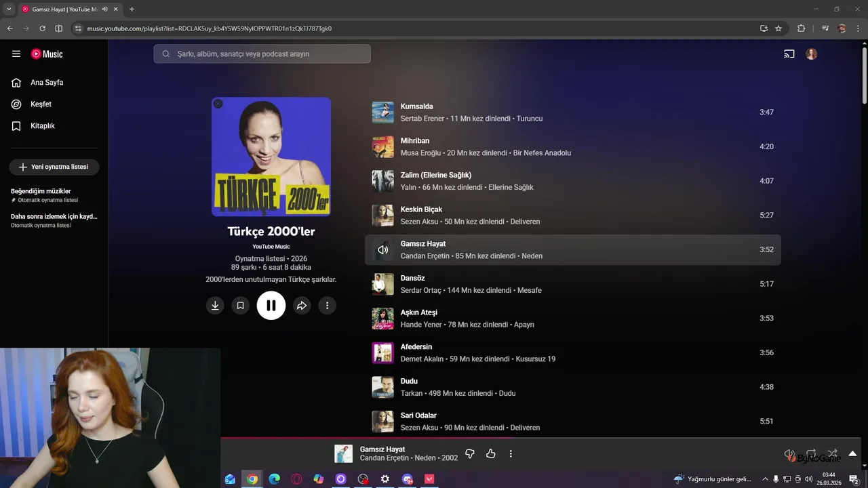The width and height of the screenshot is (868, 488).
Task: Play the song Kumsalda
Action: [x=415, y=106]
